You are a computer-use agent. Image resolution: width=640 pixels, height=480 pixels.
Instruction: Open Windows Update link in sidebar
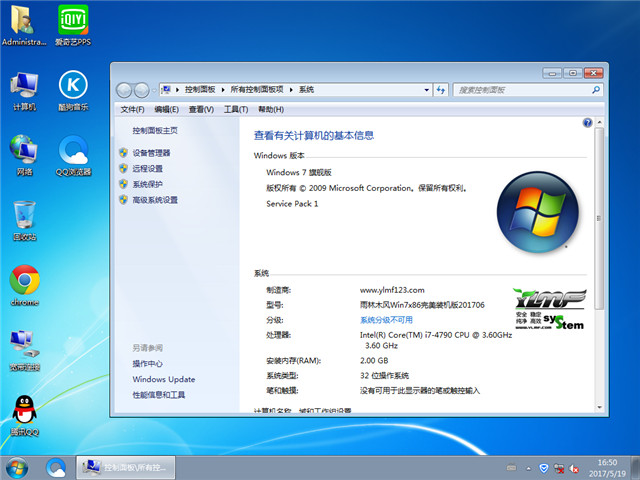coord(163,380)
